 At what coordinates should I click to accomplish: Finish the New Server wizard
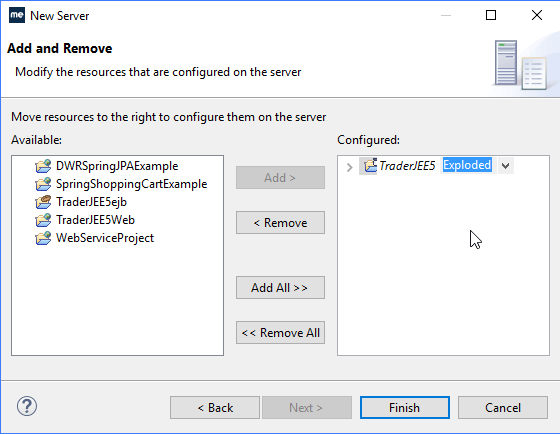click(x=405, y=408)
